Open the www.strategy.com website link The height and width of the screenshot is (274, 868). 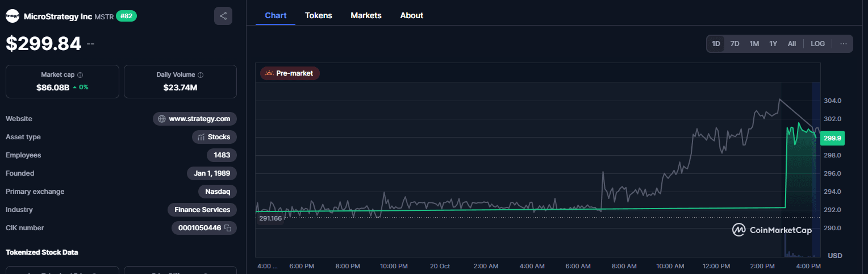click(199, 119)
